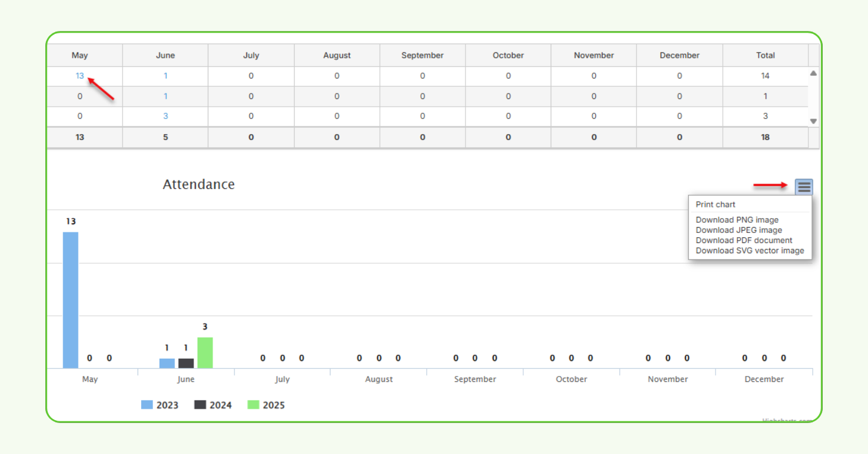Viewport: 868px width, 454px height.
Task: Download the chart as JPEG image
Action: 738,230
